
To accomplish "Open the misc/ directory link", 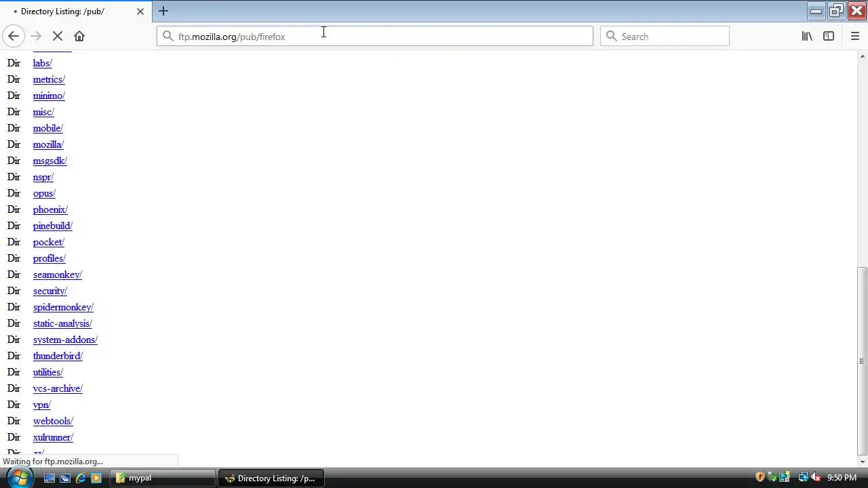I will [43, 112].
